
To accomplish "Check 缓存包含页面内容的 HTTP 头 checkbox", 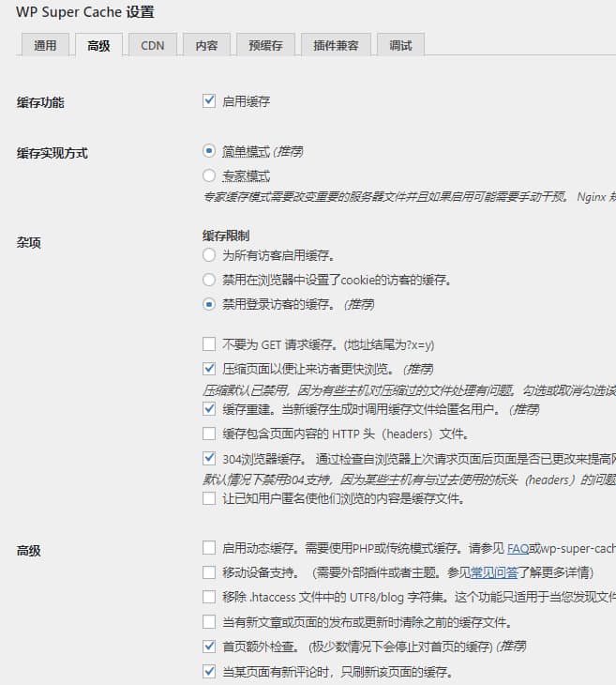I will (209, 434).
